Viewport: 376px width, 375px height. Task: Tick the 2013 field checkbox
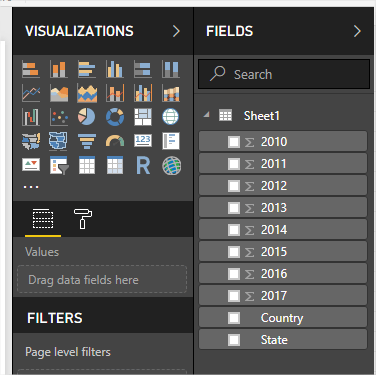click(234, 208)
